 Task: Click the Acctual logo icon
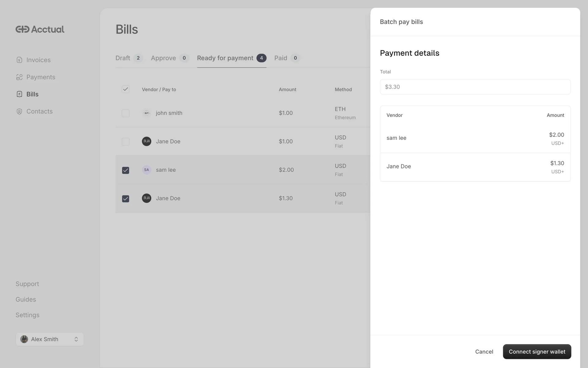click(22, 29)
